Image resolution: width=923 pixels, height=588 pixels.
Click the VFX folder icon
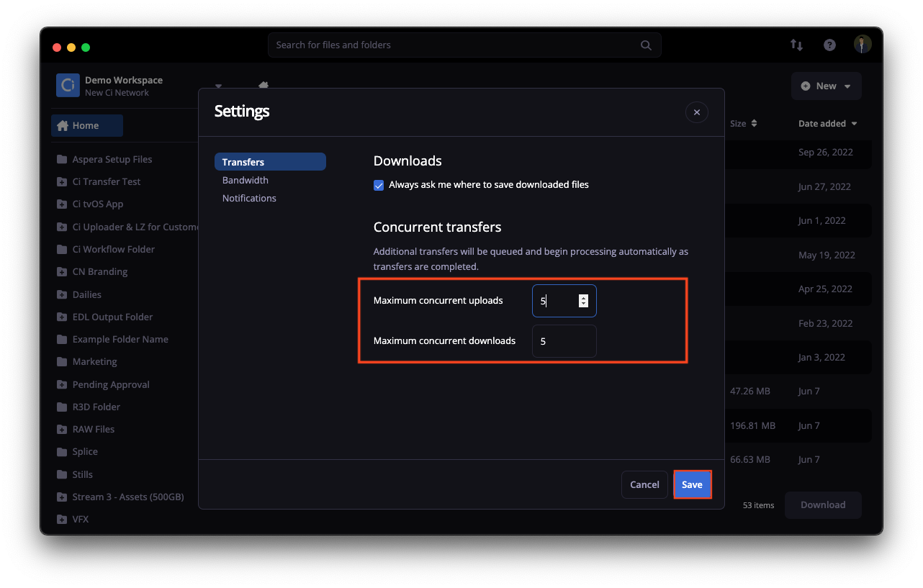click(62, 519)
